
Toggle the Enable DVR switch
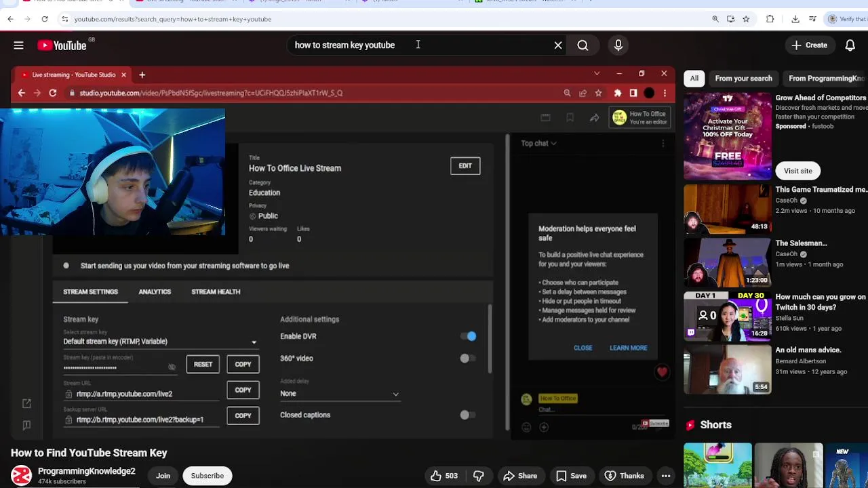pyautogui.click(x=468, y=336)
